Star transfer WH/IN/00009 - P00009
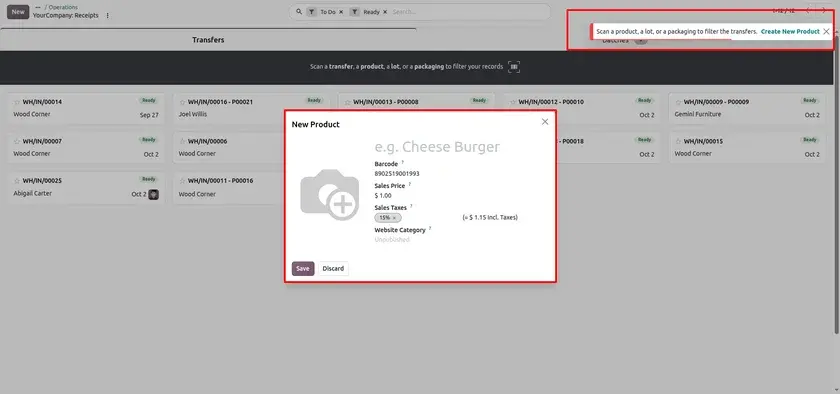The width and height of the screenshot is (840, 394). (x=678, y=102)
